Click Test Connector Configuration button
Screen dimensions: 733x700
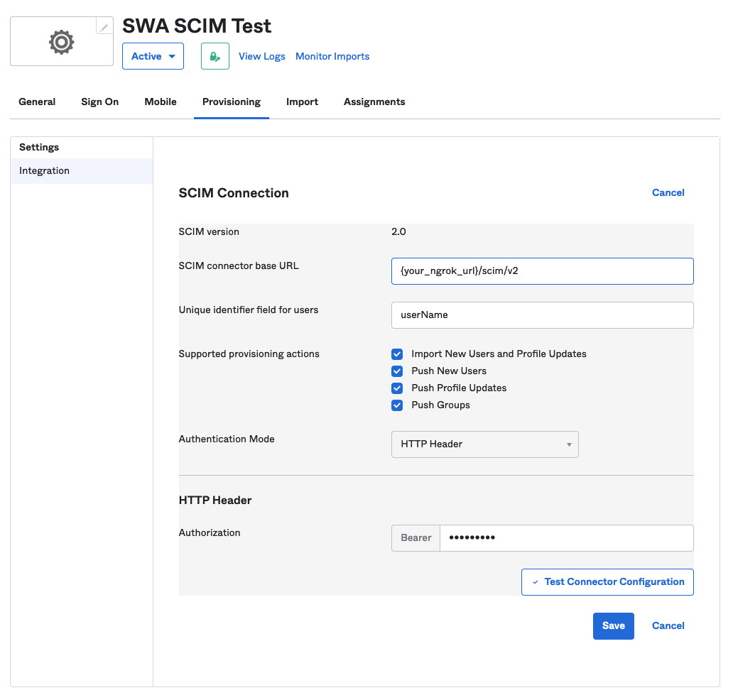(x=607, y=582)
